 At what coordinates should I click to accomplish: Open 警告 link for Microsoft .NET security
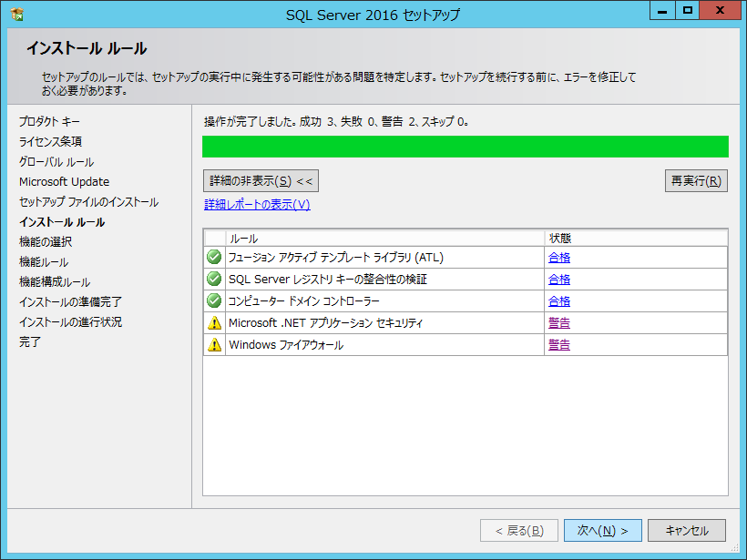[559, 323]
